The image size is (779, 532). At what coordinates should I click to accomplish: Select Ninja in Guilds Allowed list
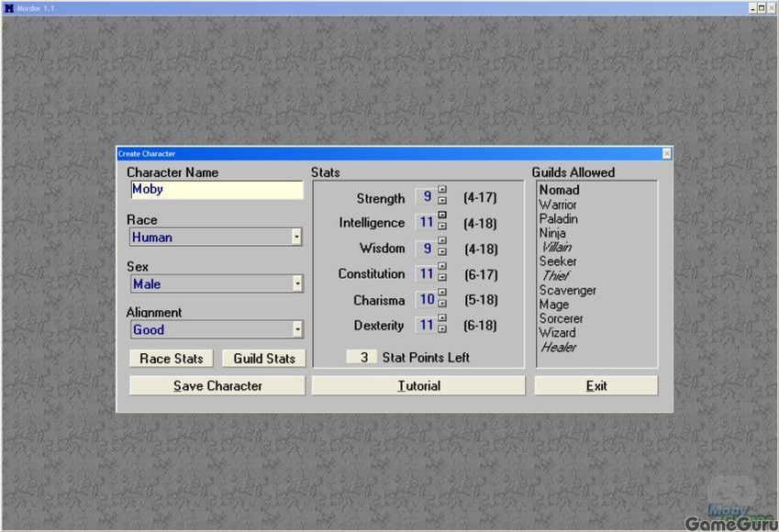pos(552,233)
